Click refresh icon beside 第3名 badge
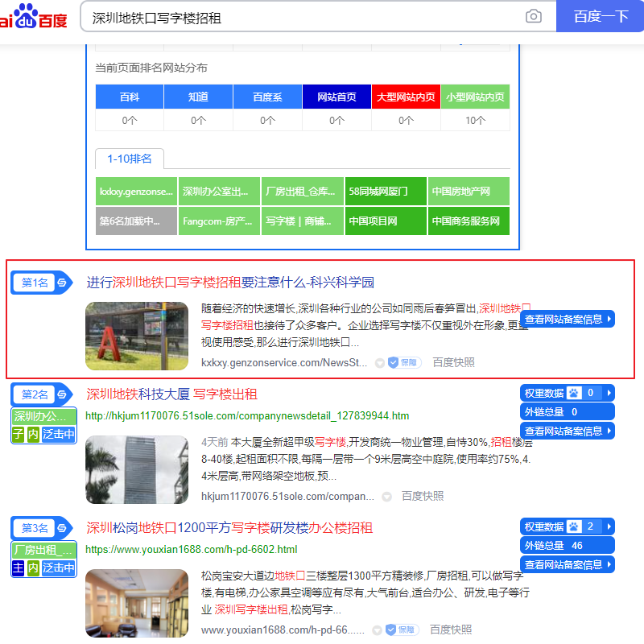 point(62,528)
